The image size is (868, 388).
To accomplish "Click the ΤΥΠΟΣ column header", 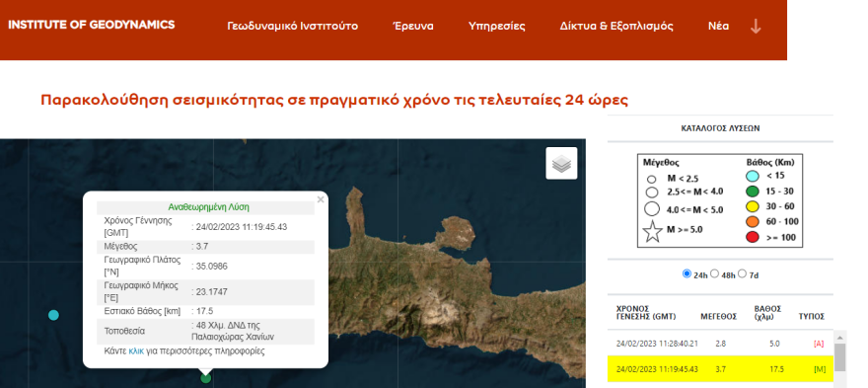I will tap(812, 317).
